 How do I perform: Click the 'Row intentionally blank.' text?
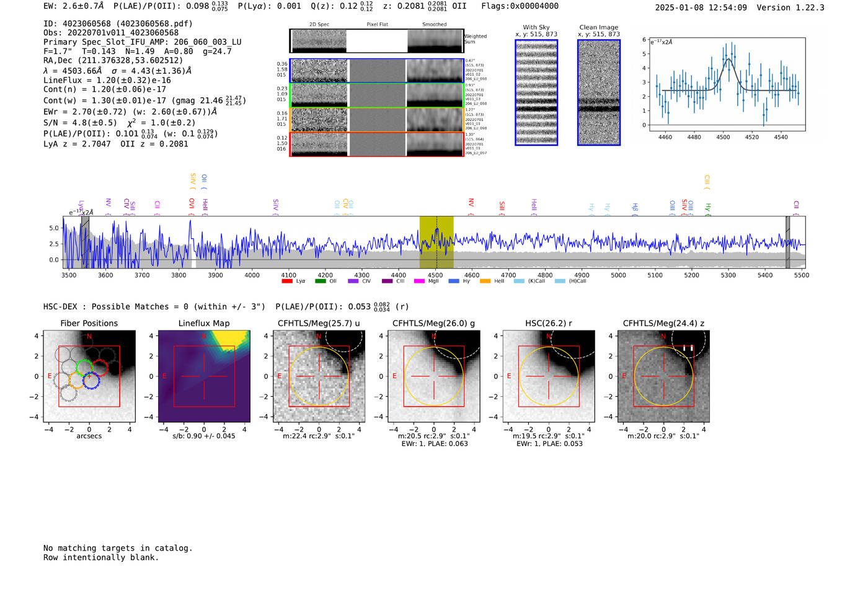point(101,558)
